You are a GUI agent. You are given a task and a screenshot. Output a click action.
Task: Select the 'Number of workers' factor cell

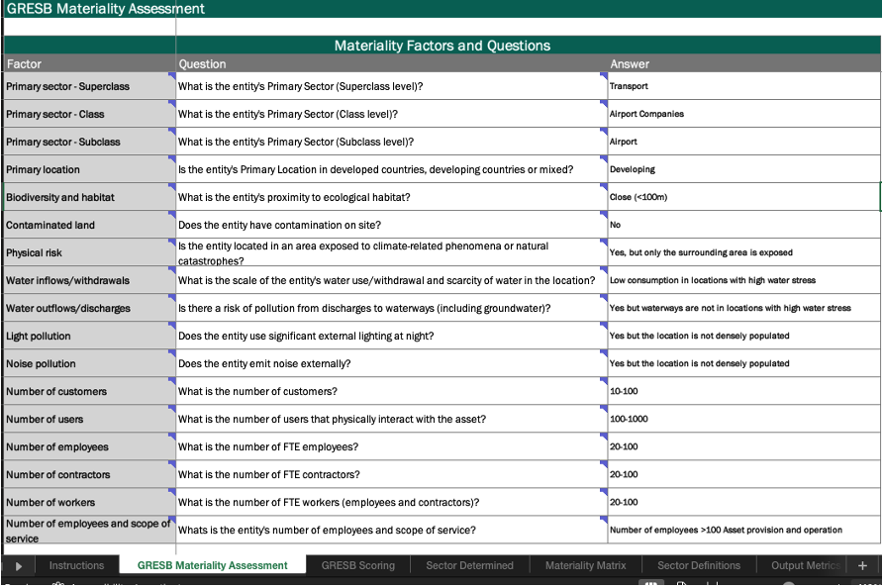coord(90,502)
